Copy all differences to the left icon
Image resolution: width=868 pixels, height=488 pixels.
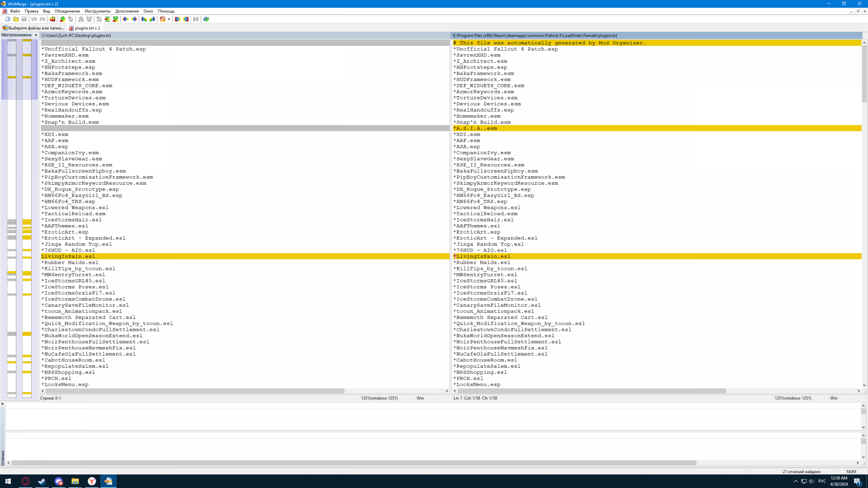(186, 19)
